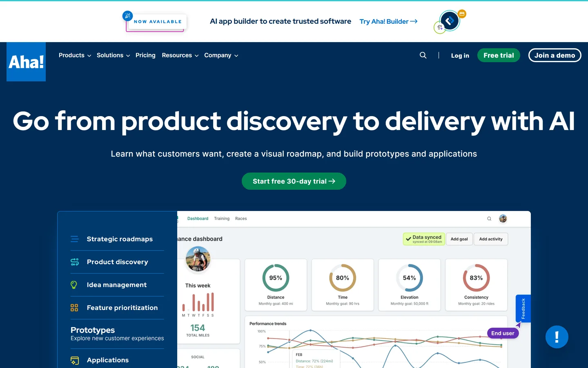
Task: Switch to the Dashboard tab in preview
Action: pos(198,219)
